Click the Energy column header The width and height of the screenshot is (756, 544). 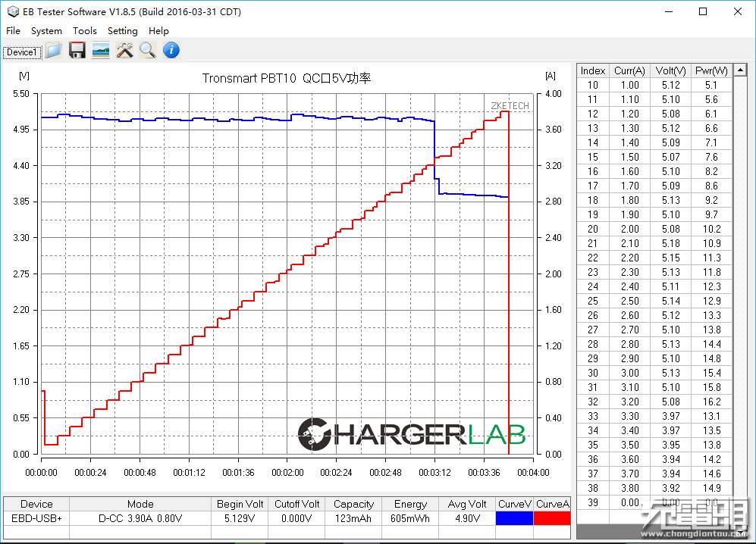click(410, 504)
